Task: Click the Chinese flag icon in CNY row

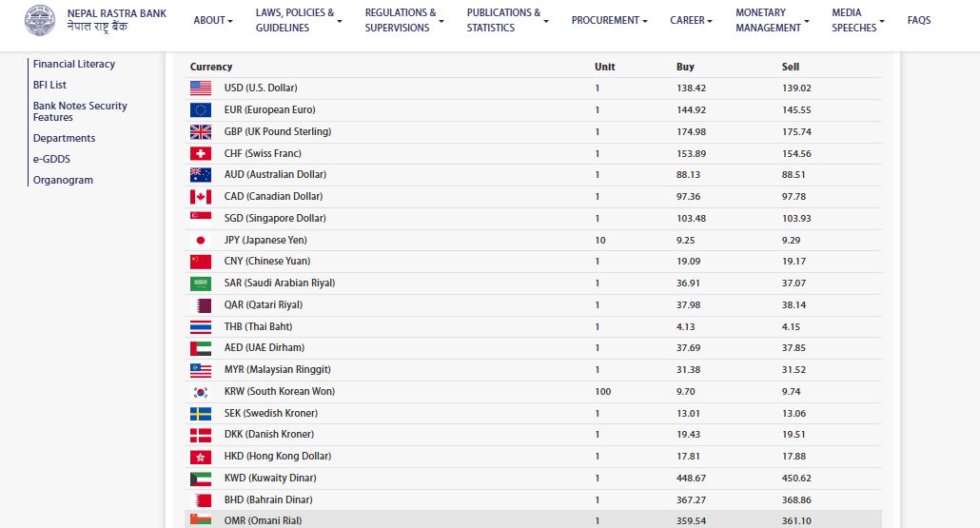Action: [x=201, y=262]
